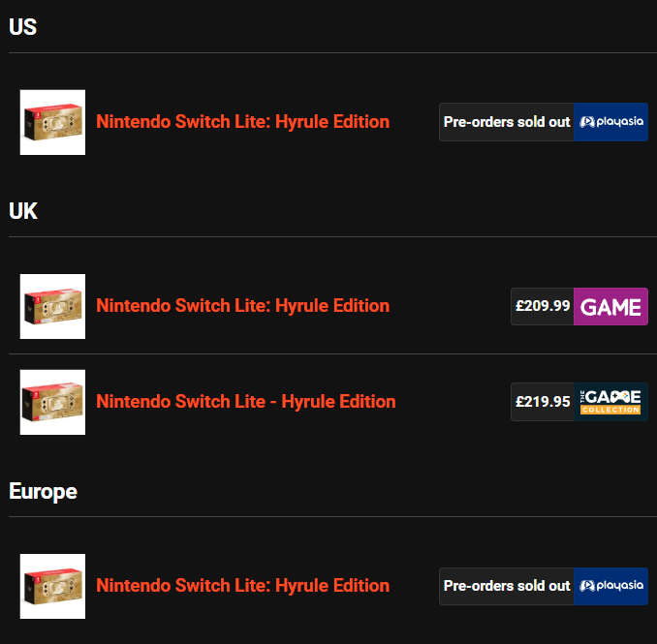The image size is (657, 644).
Task: Click the Playasia logo in the Europe section
Action: click(x=610, y=586)
